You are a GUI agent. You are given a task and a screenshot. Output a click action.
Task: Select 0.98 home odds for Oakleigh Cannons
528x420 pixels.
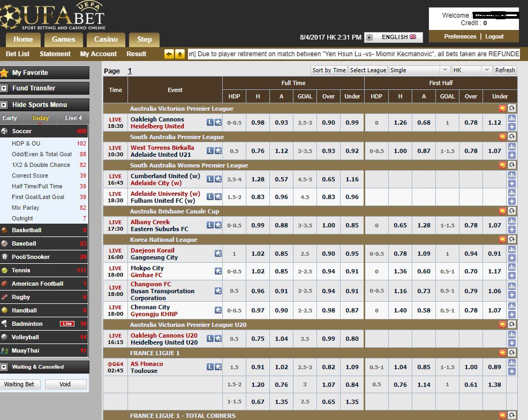click(x=258, y=123)
